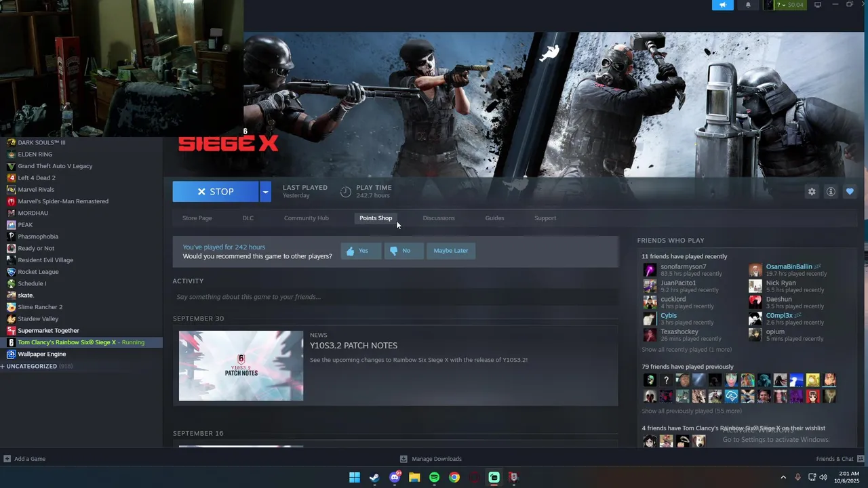Screen dimensions: 868x488
Task: Choose No thumbs down recommendation
Action: tap(403, 251)
